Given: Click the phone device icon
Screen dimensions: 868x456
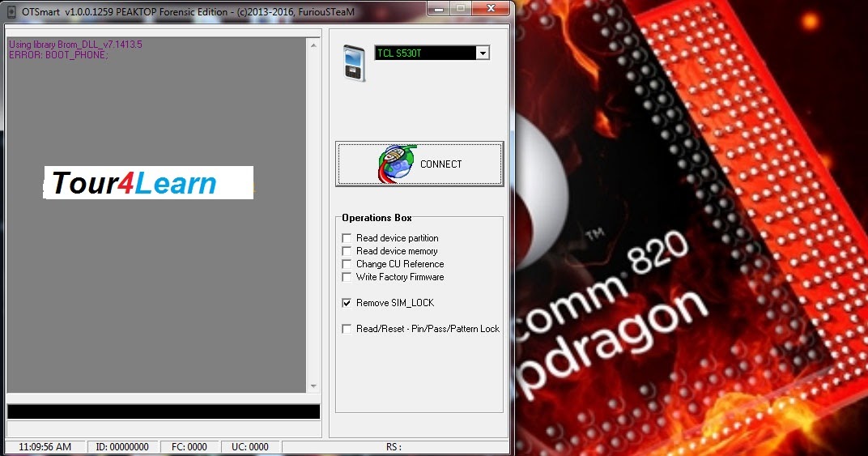Looking at the screenshot, I should 355,63.
